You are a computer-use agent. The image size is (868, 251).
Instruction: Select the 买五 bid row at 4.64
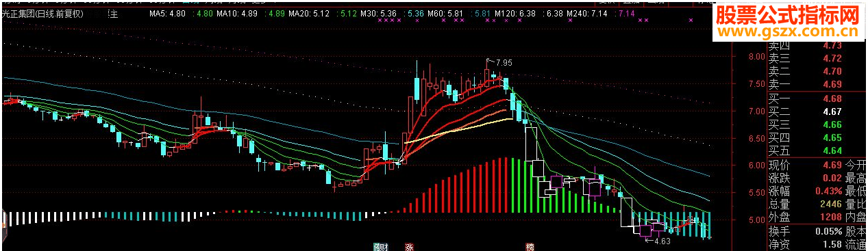coord(806,151)
